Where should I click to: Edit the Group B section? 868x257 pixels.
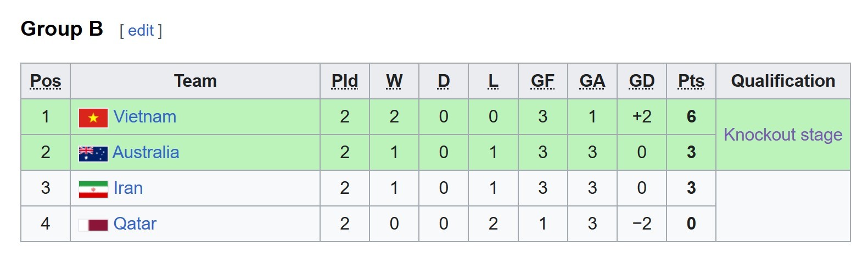click(x=141, y=30)
